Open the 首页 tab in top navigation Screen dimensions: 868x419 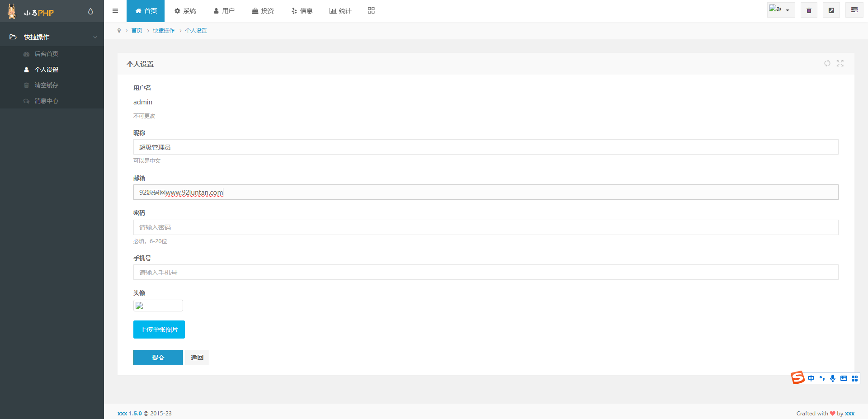146,11
